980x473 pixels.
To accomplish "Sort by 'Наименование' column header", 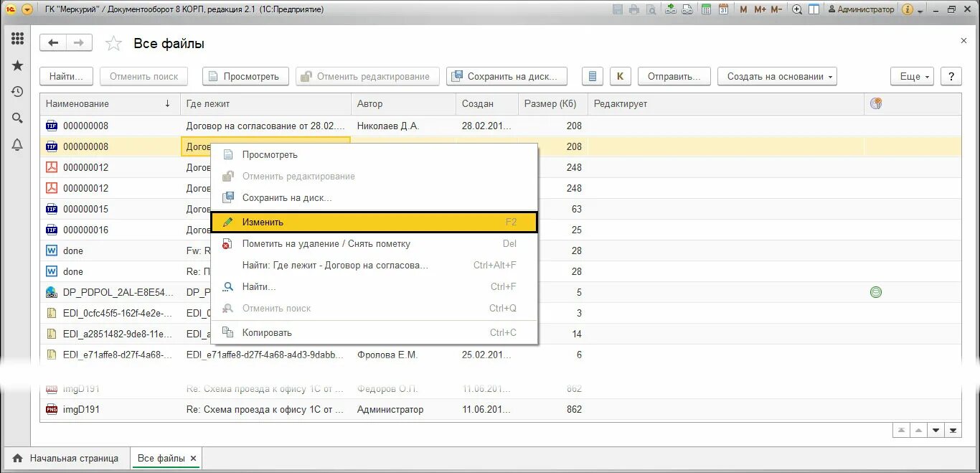I will click(110, 103).
